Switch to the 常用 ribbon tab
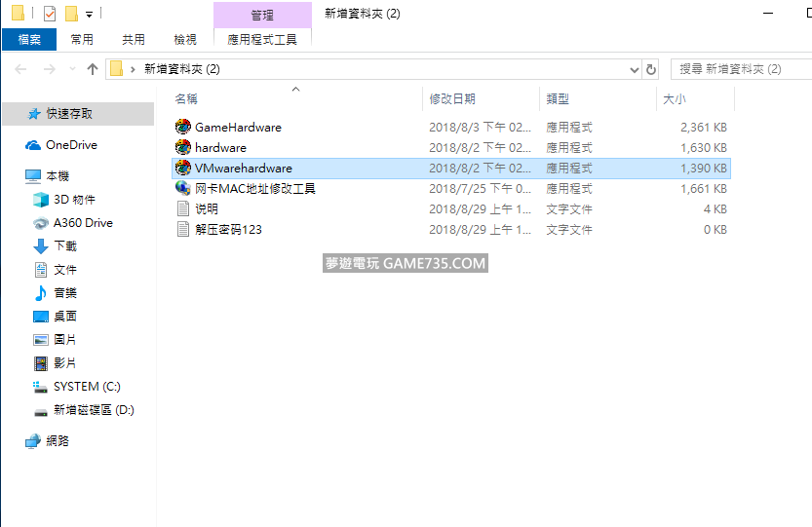 pyautogui.click(x=82, y=39)
